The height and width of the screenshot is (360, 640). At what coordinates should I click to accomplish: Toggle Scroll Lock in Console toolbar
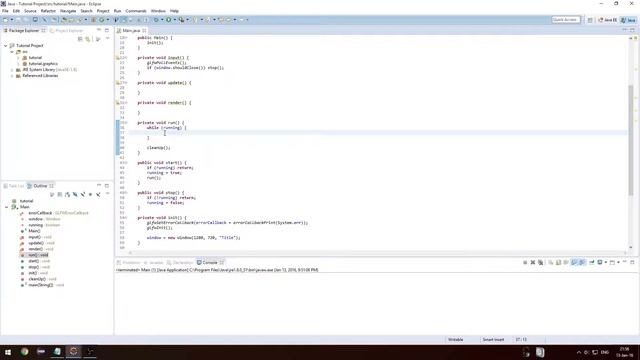coord(558,262)
